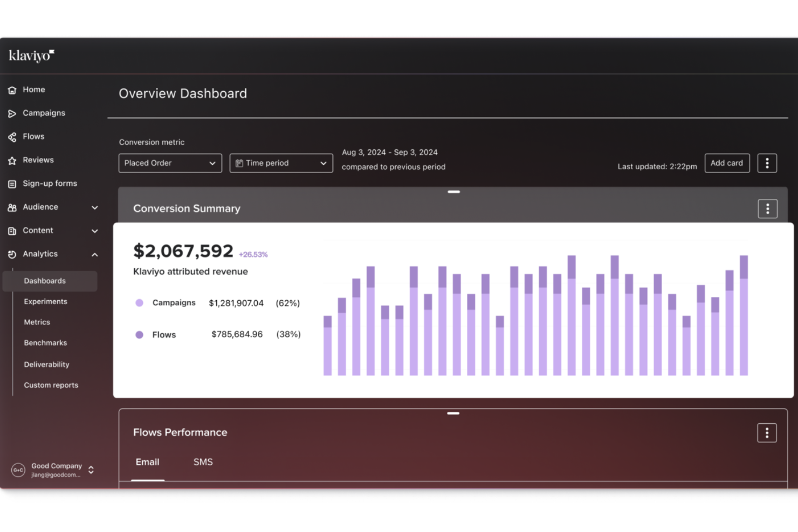Open the Time period dropdown
The image size is (798, 532).
point(281,163)
